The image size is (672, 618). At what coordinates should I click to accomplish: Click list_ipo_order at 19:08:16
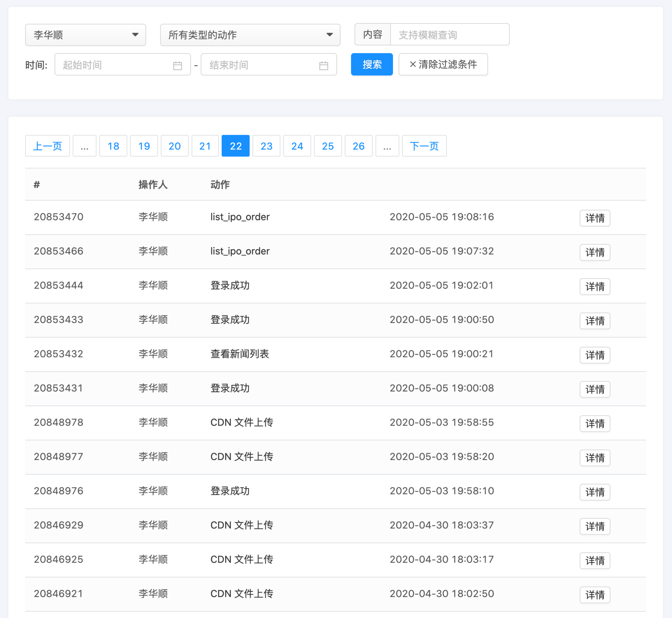[240, 217]
